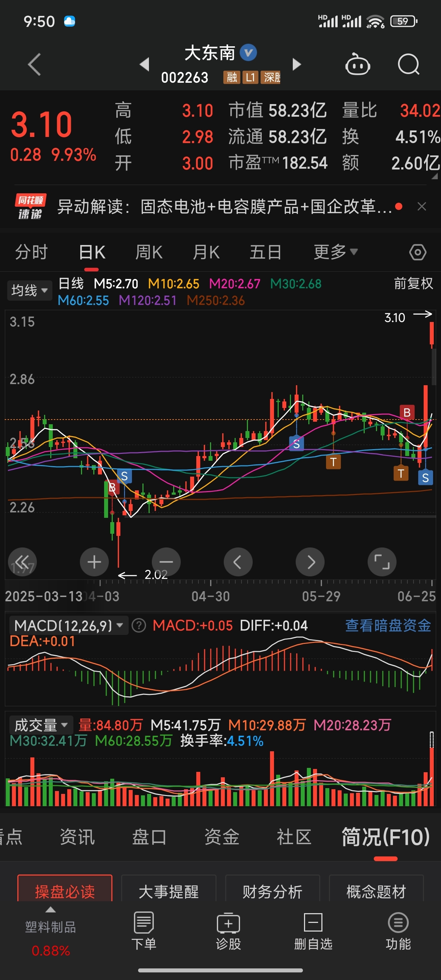Tap the L1 quote level badge

[251, 77]
